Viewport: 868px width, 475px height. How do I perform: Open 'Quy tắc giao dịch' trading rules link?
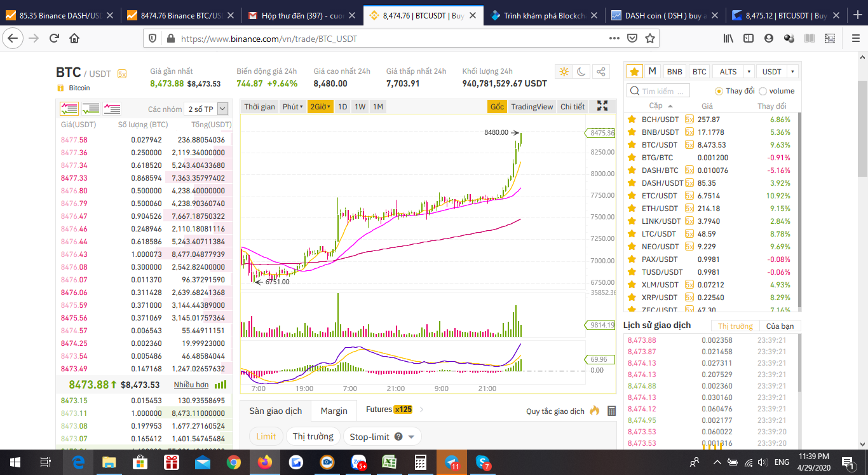(555, 411)
